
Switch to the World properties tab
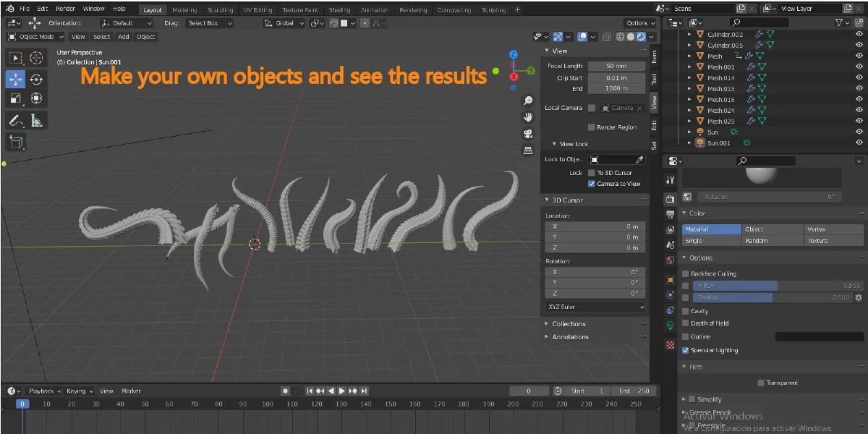670,260
